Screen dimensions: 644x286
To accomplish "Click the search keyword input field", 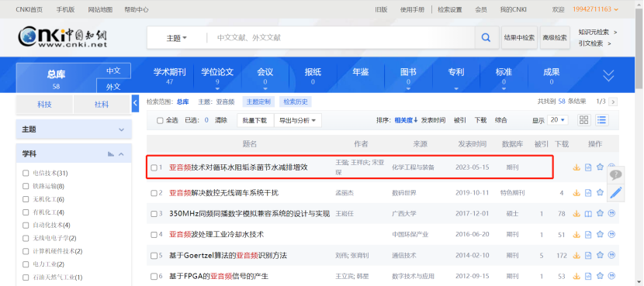I will pyautogui.click(x=341, y=38).
